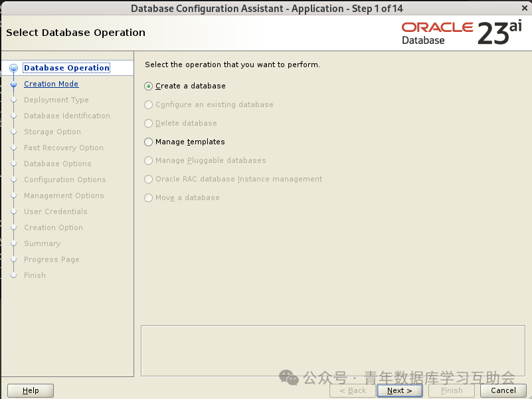Select the Create a database radio button

pyautogui.click(x=148, y=86)
